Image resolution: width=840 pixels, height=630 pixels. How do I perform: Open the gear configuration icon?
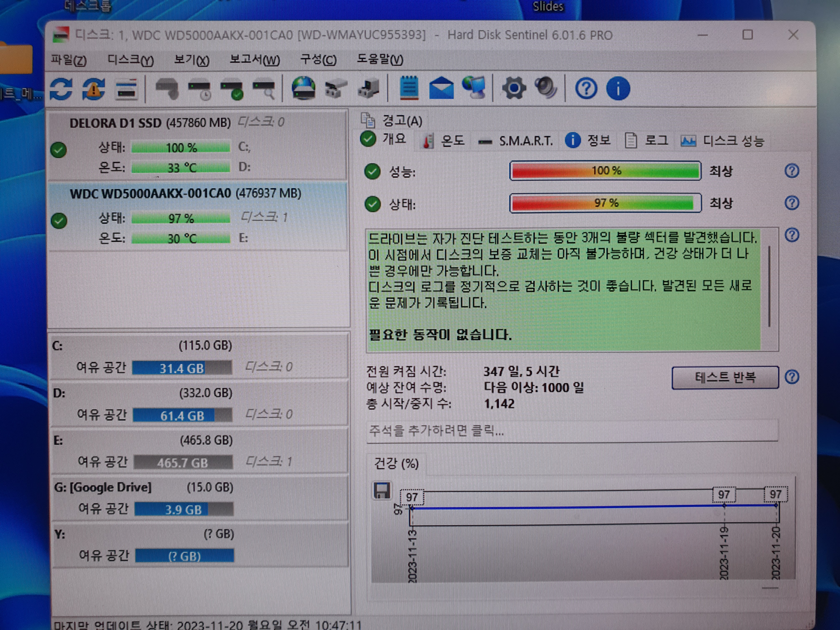[x=514, y=89]
